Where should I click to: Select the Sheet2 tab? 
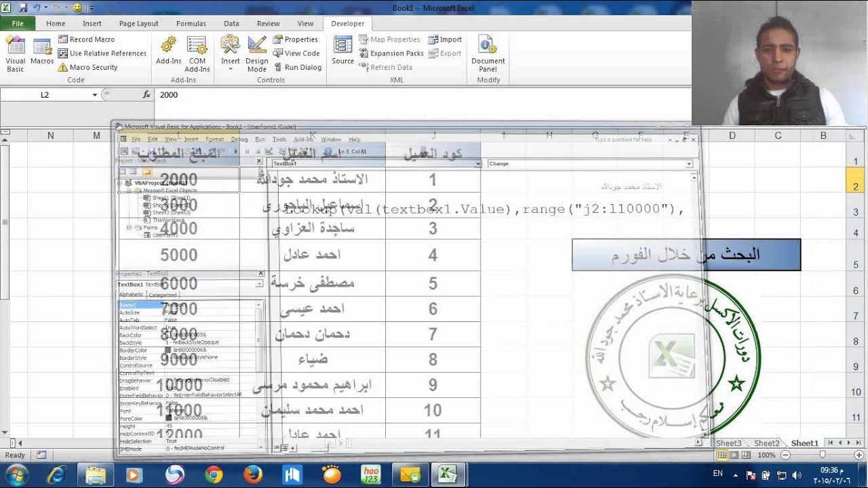(x=767, y=443)
